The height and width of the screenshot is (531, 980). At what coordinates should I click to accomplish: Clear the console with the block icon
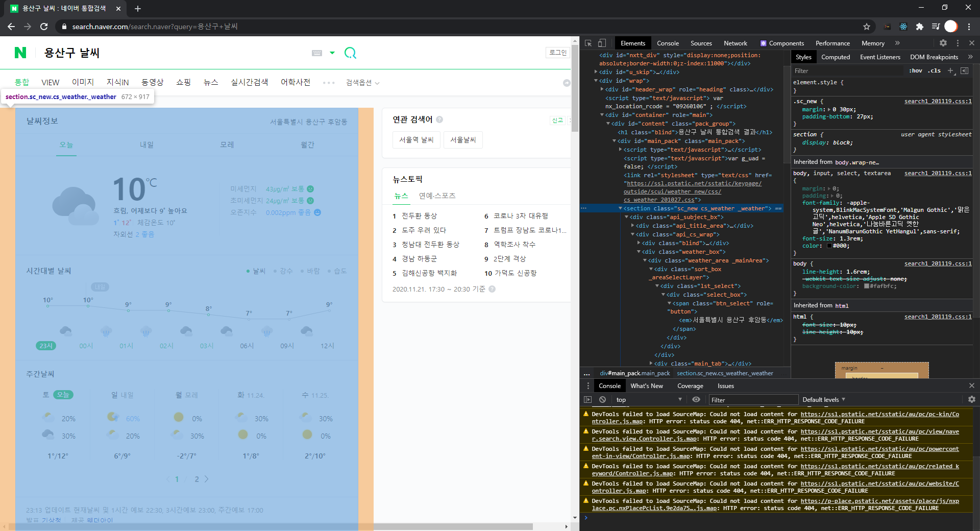click(602, 400)
